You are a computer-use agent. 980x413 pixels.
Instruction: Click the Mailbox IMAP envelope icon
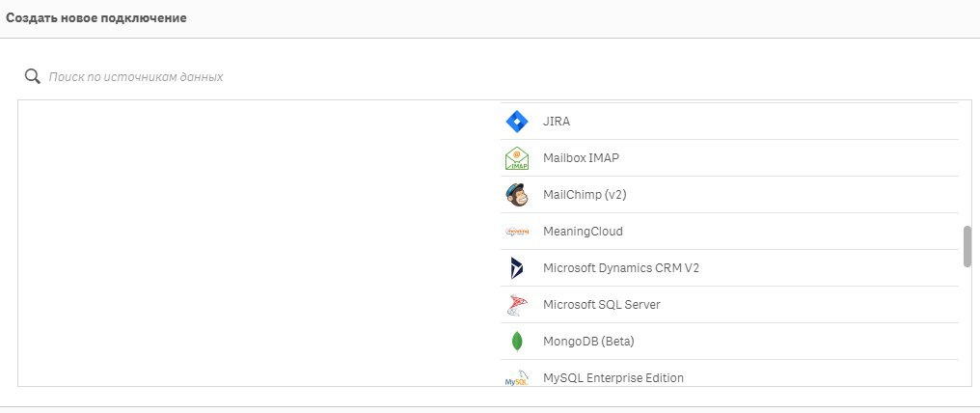tap(517, 158)
